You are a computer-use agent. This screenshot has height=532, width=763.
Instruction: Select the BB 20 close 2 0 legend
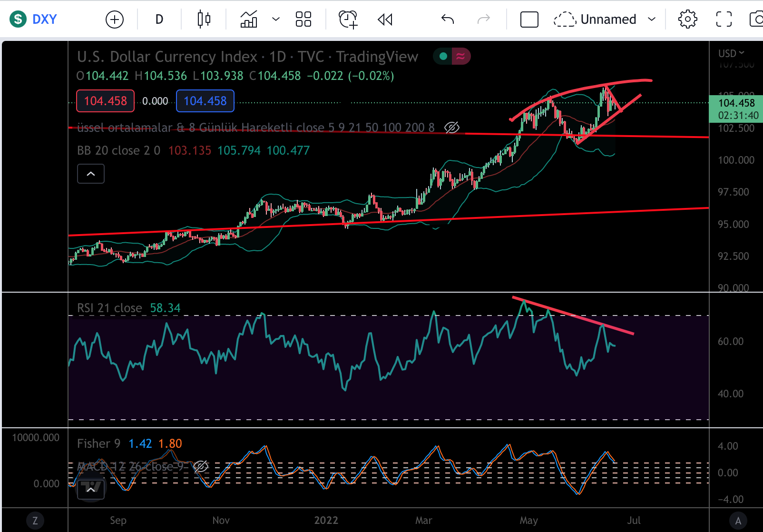(x=119, y=150)
